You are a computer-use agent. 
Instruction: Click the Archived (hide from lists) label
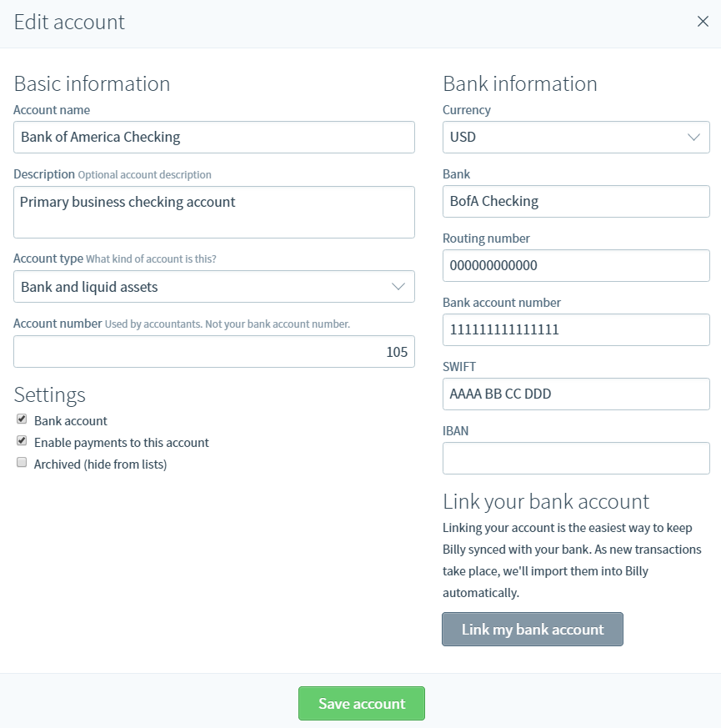[x=100, y=464]
